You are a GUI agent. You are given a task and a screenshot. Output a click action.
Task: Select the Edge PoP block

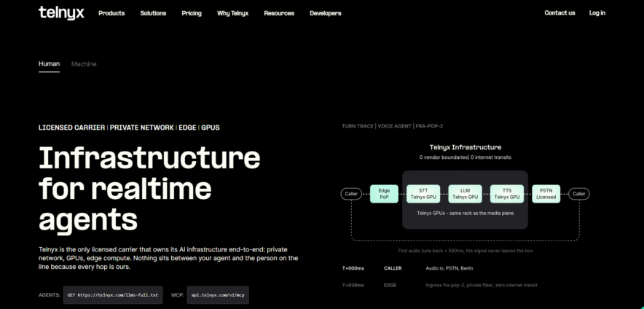(384, 194)
